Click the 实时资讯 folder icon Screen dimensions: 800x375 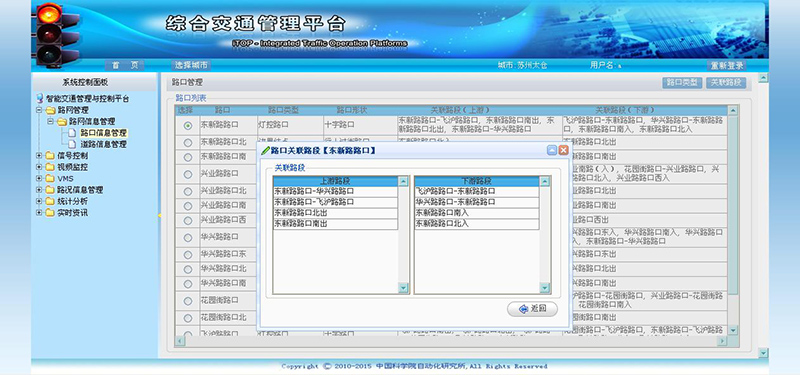50,213
